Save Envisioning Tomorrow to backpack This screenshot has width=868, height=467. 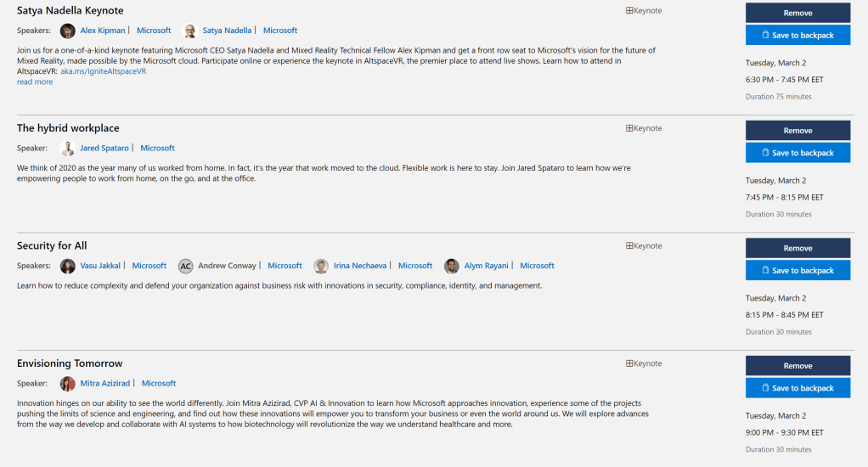pyautogui.click(x=798, y=388)
